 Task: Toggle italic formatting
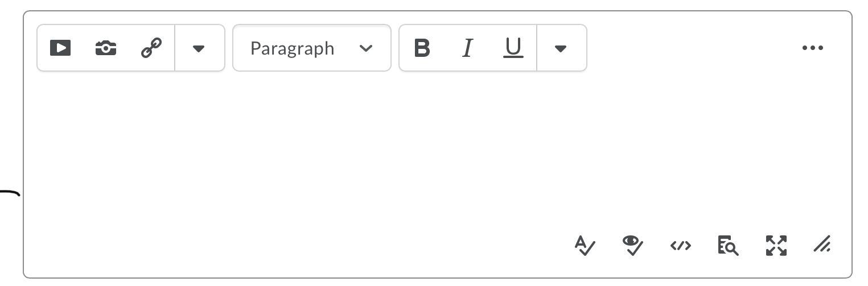(467, 48)
